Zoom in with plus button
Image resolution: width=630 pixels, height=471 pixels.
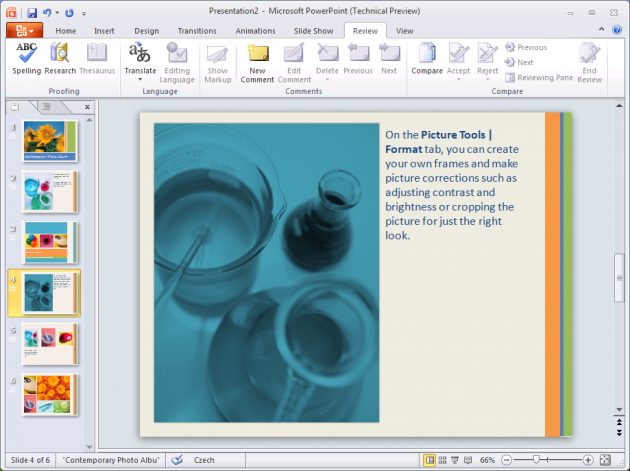tap(588, 460)
